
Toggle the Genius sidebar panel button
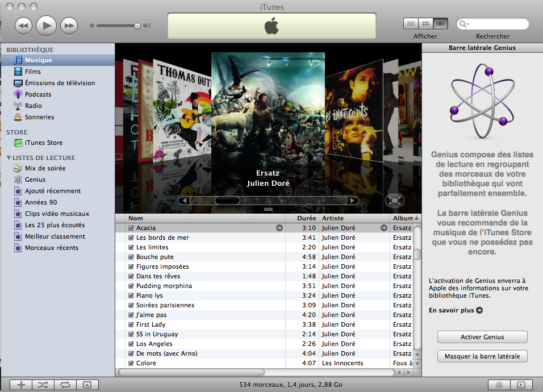[x=521, y=385]
